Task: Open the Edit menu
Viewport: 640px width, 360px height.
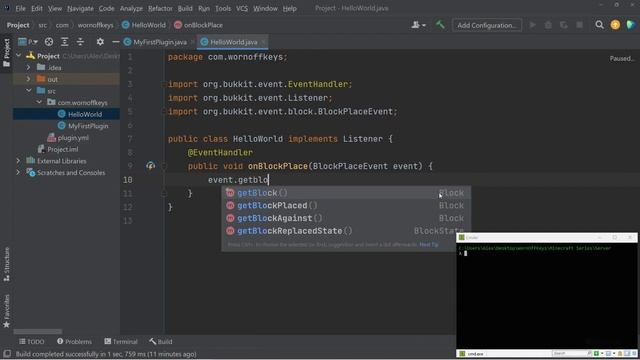Action: pyautogui.click(x=37, y=8)
